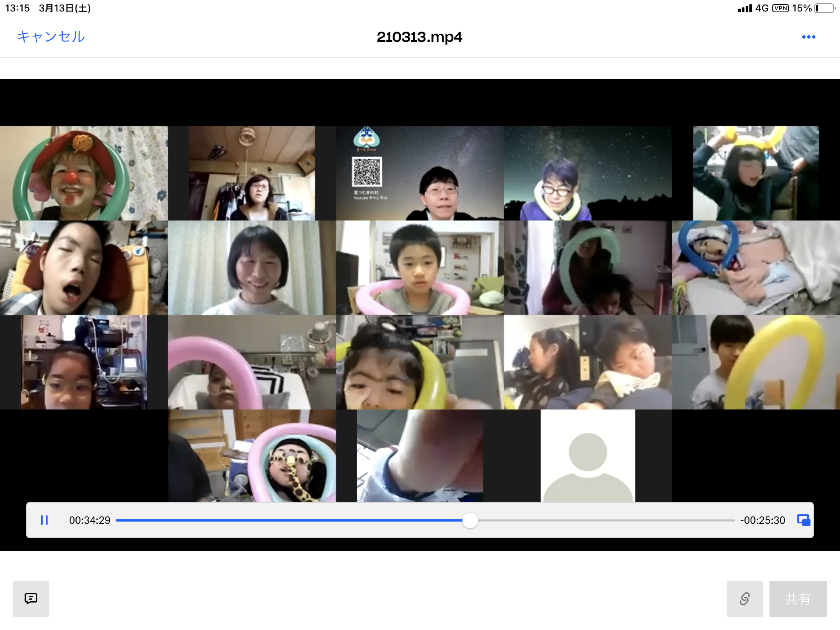Pause the video playback
Image resolution: width=840 pixels, height=630 pixels.
click(44, 520)
